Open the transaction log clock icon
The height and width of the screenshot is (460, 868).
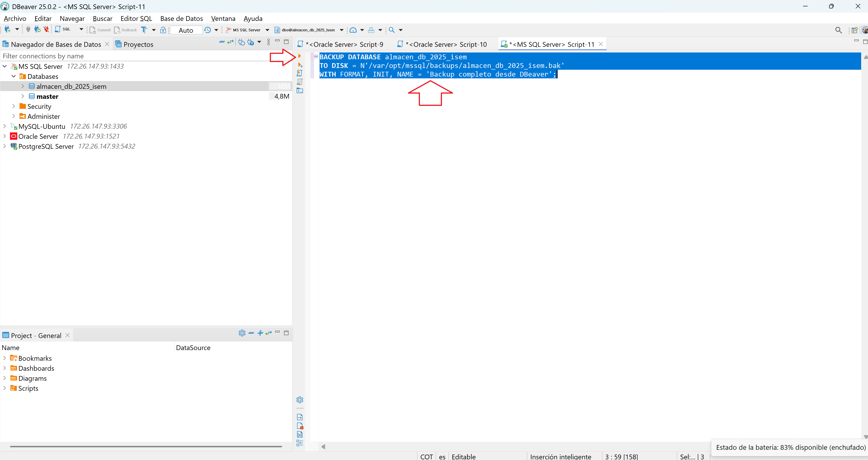pyautogui.click(x=208, y=30)
